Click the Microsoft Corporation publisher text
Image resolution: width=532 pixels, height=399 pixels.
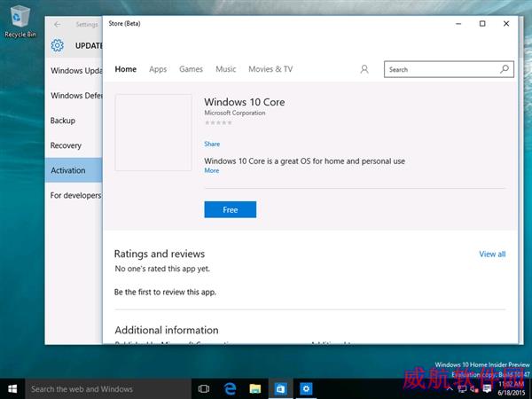click(235, 113)
